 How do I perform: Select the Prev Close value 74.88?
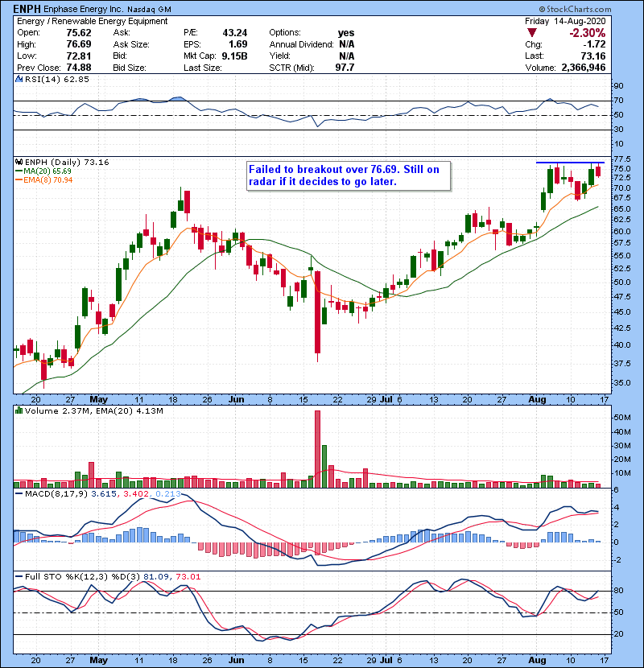[79, 68]
